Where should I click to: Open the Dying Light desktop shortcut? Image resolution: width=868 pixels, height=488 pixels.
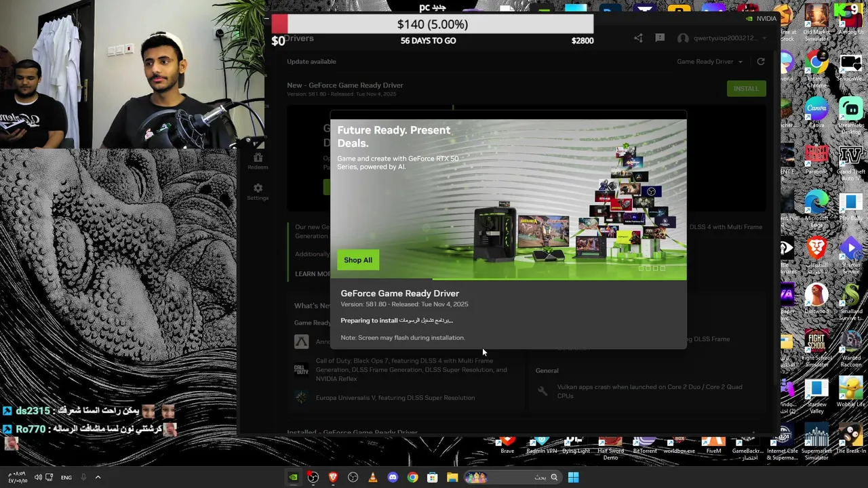pyautogui.click(x=576, y=446)
